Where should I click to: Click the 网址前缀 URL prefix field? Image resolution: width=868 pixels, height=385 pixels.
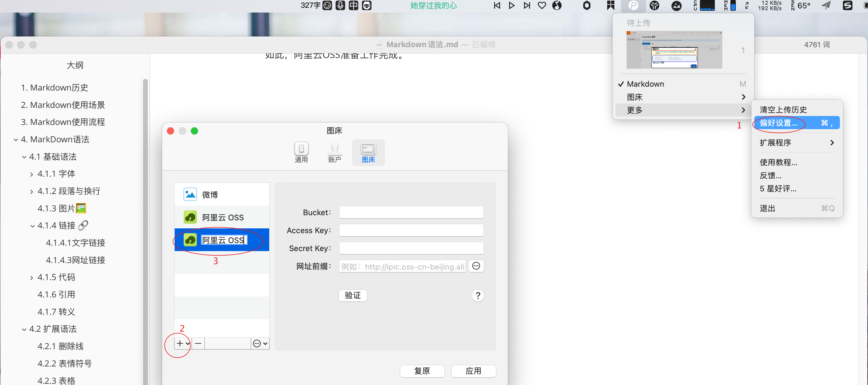click(402, 266)
